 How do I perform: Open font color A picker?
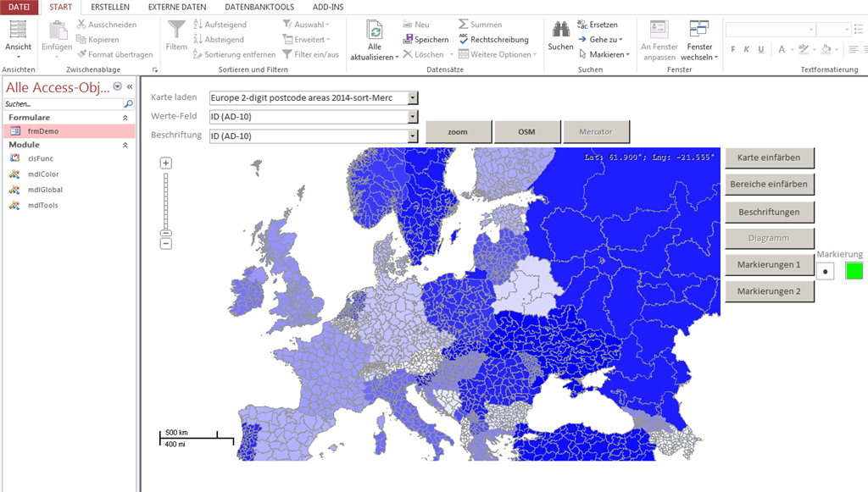click(x=782, y=49)
